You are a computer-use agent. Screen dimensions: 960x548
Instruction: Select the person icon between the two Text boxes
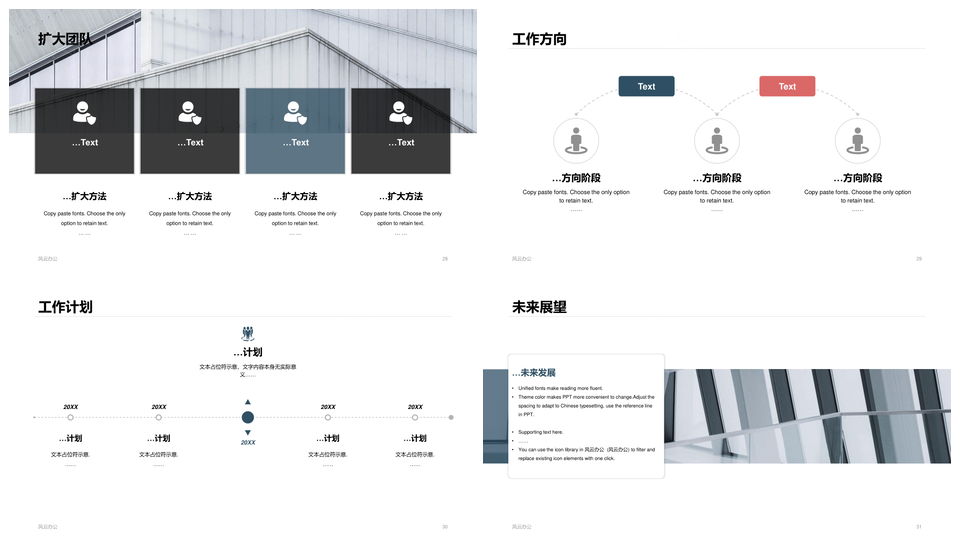click(716, 141)
